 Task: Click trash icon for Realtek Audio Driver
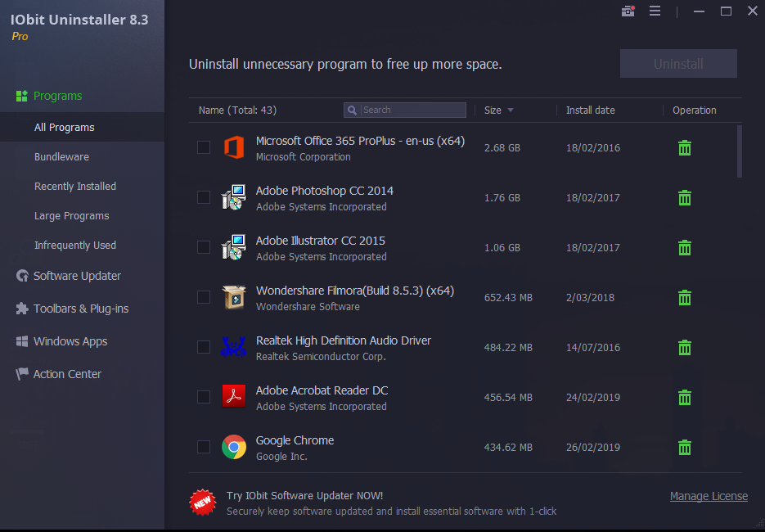[x=685, y=348]
